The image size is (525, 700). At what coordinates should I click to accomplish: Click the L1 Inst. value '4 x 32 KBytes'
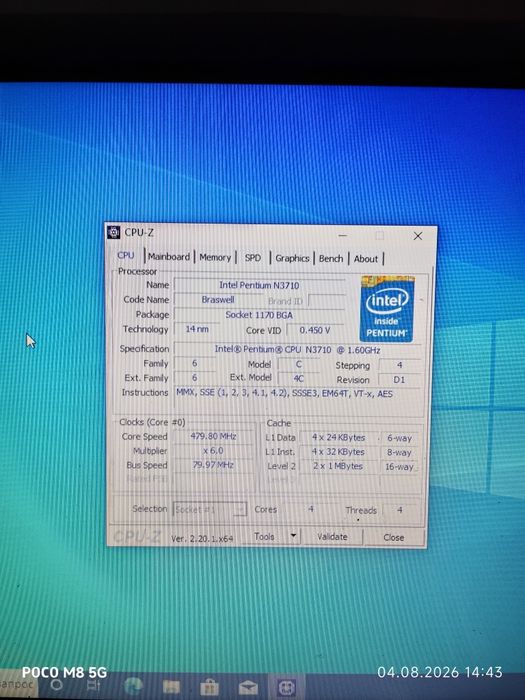coord(339,452)
